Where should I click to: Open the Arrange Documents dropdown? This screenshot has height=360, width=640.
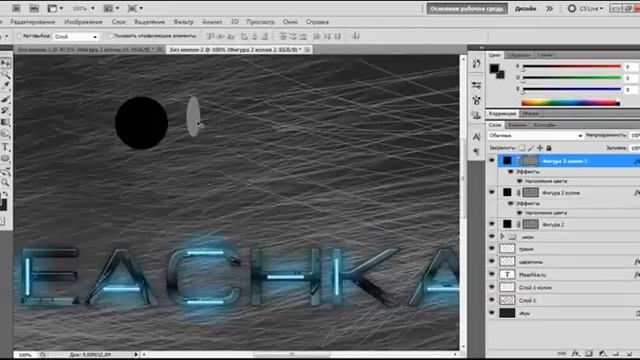(x=111, y=8)
